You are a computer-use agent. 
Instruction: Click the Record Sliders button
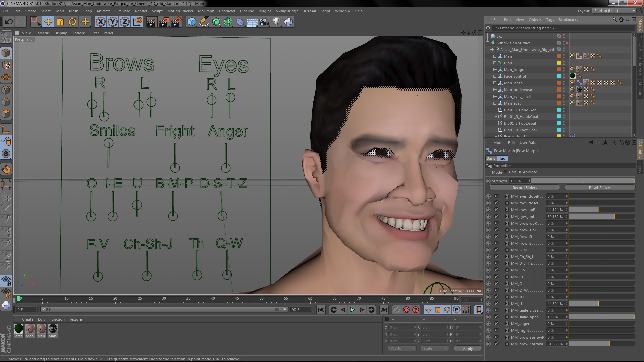(x=525, y=188)
